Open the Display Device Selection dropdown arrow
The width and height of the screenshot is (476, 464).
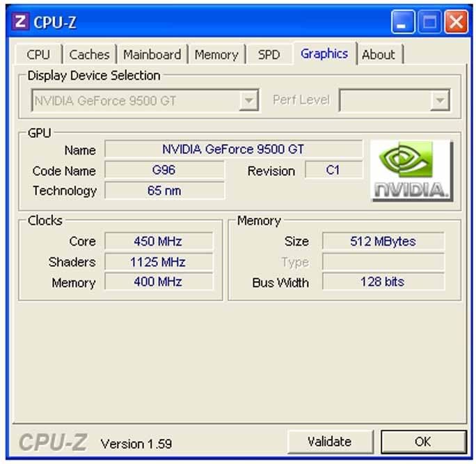click(248, 100)
